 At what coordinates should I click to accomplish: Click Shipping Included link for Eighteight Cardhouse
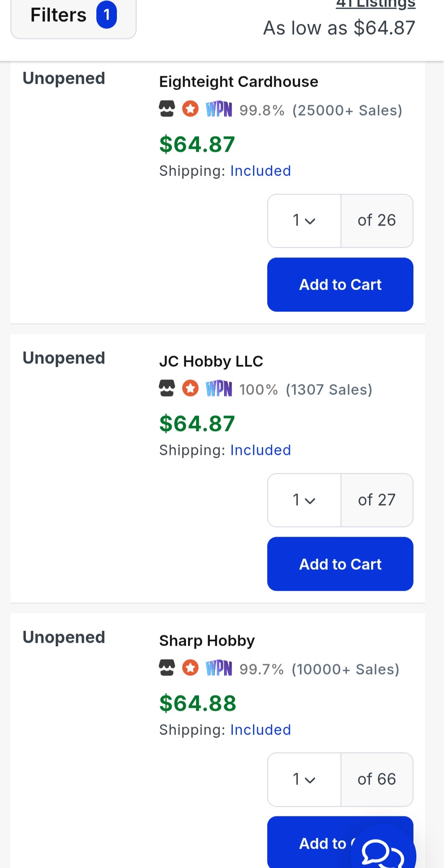(x=260, y=171)
